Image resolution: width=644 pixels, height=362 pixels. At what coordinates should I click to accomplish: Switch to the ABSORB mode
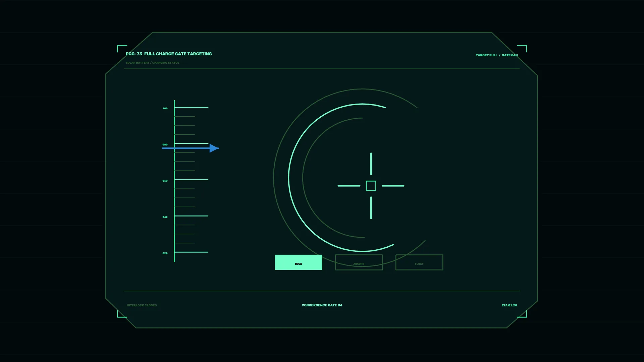pyautogui.click(x=359, y=262)
